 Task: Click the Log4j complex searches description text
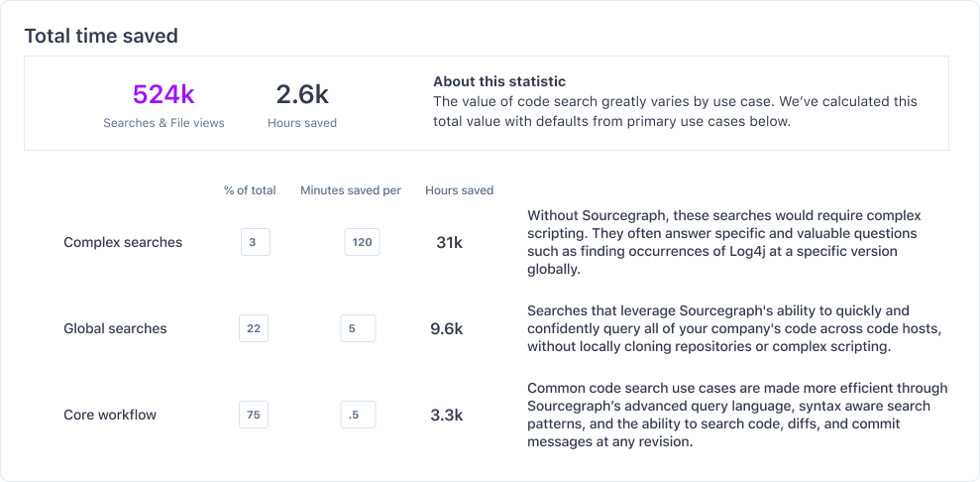click(723, 242)
